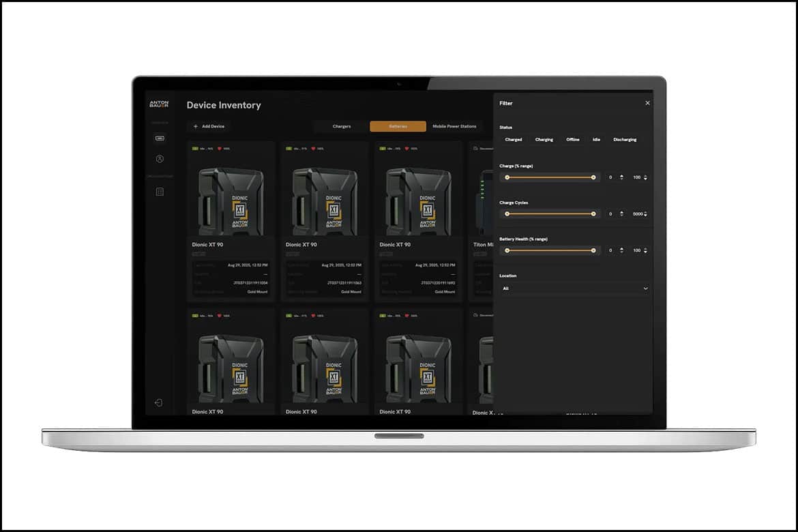Click the Titon Mi card title
Viewport: 798px width, 532px height.
pos(483,245)
